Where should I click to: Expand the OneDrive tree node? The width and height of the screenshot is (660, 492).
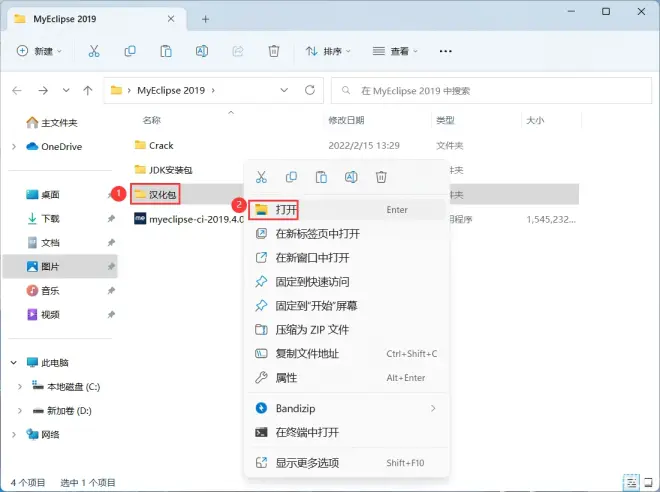coord(14,146)
